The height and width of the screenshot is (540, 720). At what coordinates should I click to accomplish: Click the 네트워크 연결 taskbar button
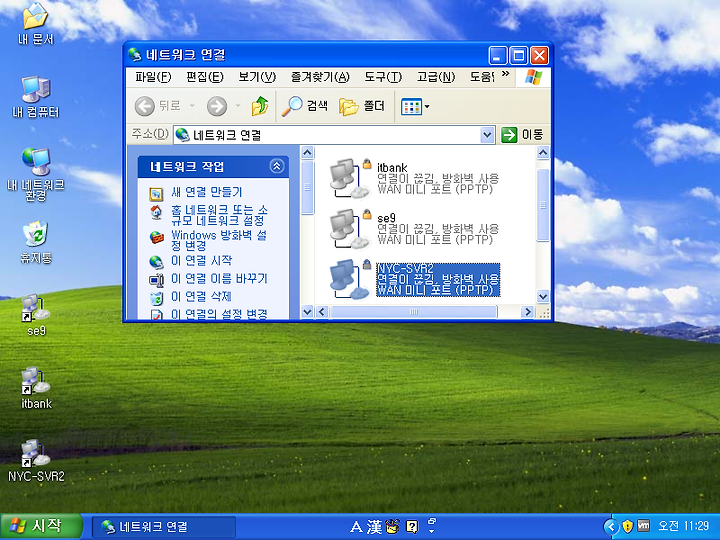pos(164,526)
